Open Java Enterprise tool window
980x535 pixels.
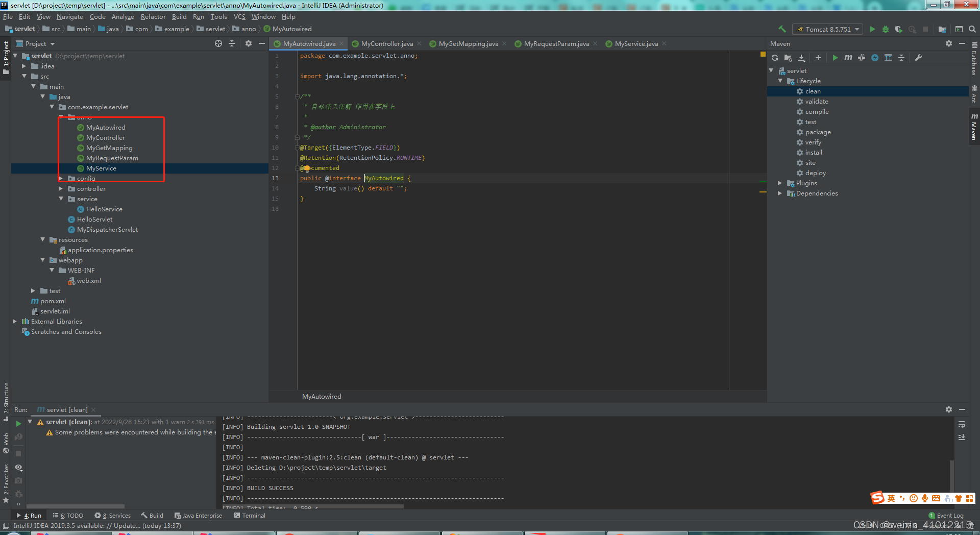pos(198,515)
